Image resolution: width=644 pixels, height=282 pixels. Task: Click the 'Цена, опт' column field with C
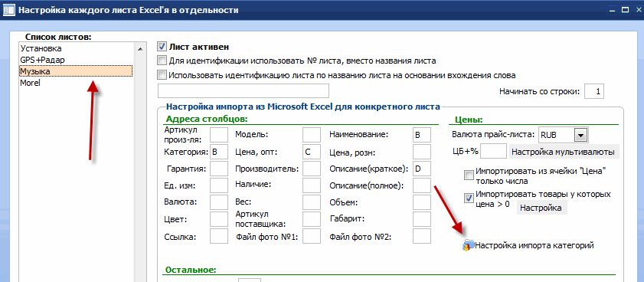click(x=312, y=152)
